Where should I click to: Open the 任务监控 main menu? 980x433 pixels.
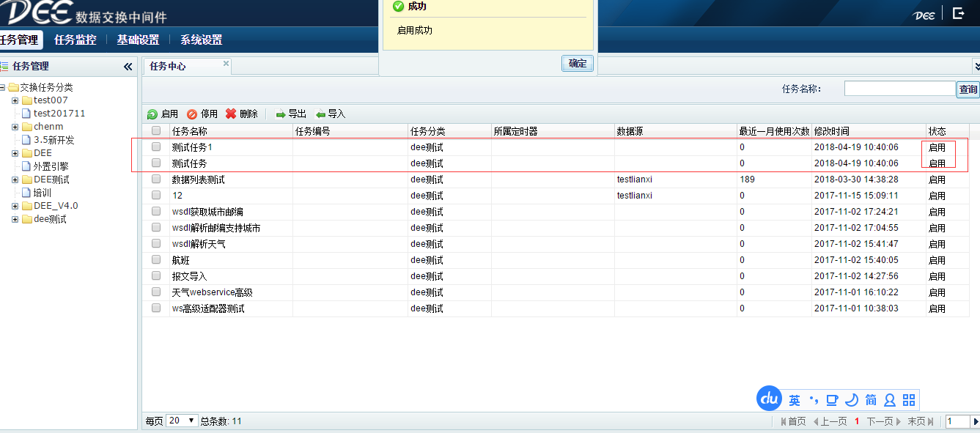click(x=75, y=40)
